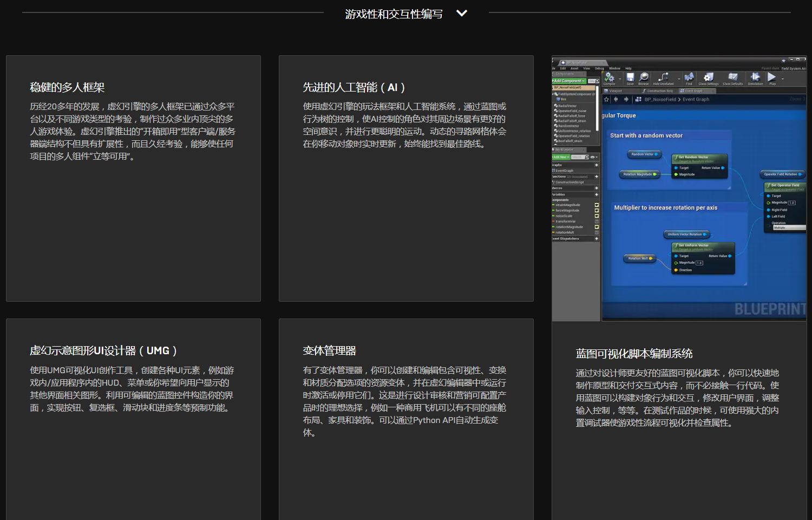Open the Debug menu in the Blueprint editor
The image size is (812, 520).
click(599, 68)
